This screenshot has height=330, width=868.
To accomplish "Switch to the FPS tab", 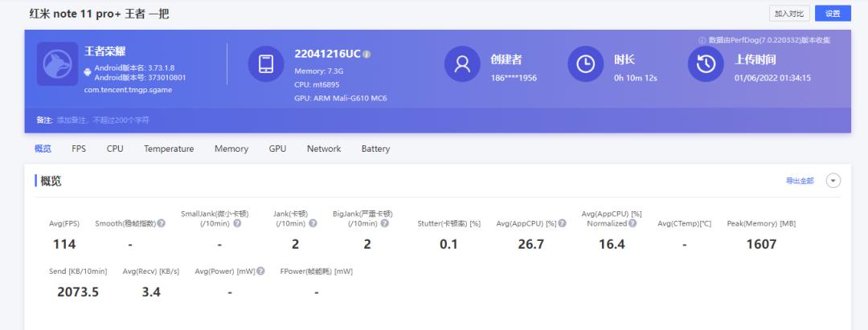I will pyautogui.click(x=79, y=149).
